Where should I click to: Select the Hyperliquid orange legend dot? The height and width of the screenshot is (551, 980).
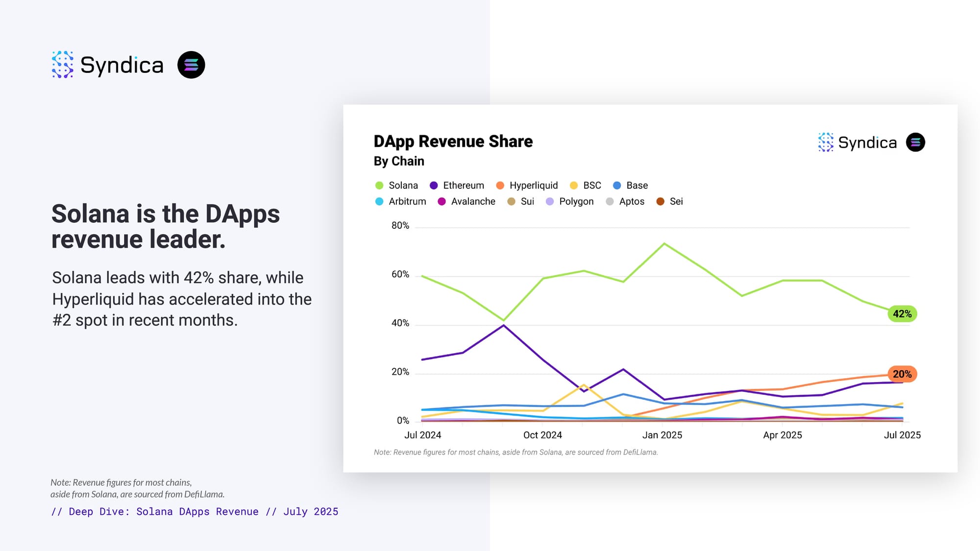point(500,186)
